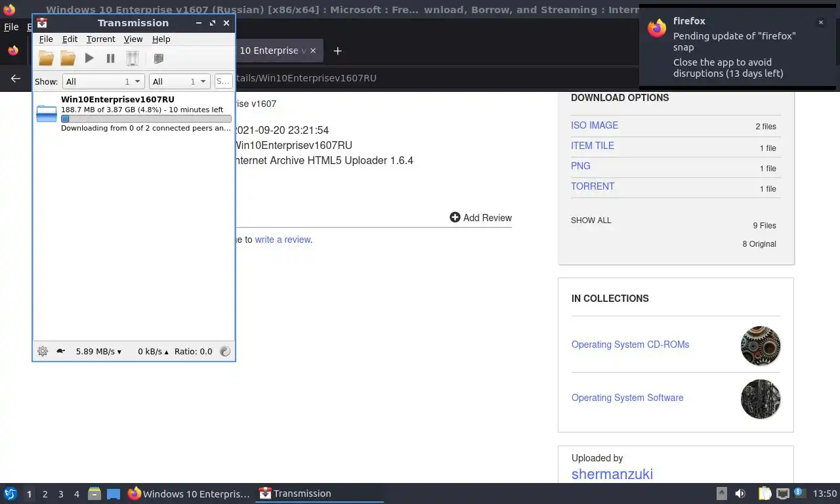The height and width of the screenshot is (504, 840).
Task: Open the ITEM TILE download option
Action: (x=593, y=146)
